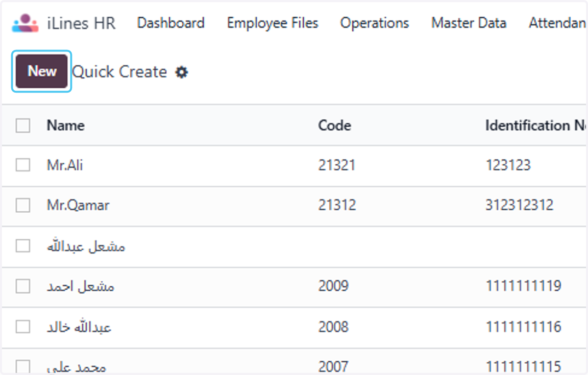Check the box for Mr.Qamar
Image resolution: width=588 pixels, height=375 pixels.
click(x=23, y=205)
